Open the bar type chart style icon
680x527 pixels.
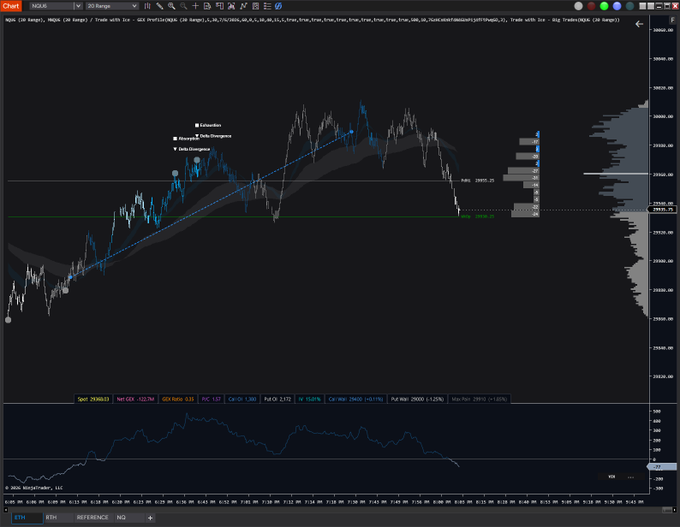pos(147,6)
